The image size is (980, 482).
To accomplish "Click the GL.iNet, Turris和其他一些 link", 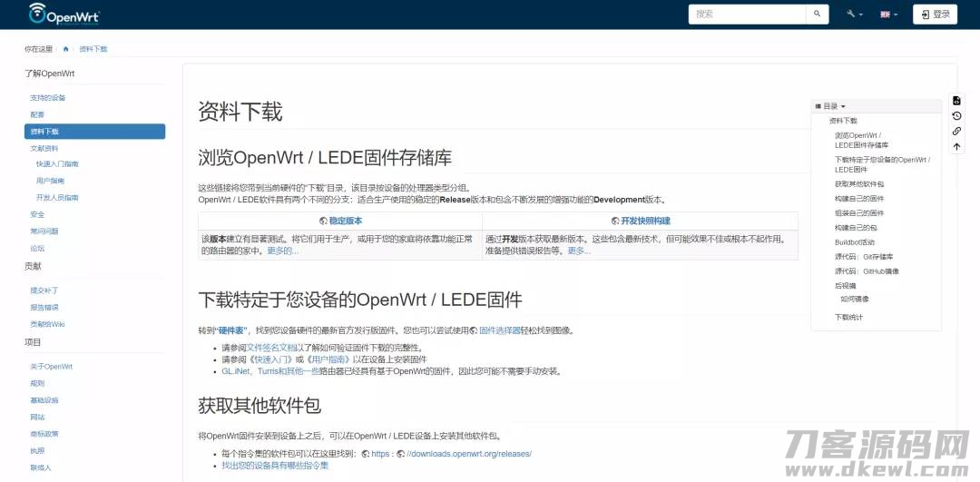I will pyautogui.click(x=271, y=371).
